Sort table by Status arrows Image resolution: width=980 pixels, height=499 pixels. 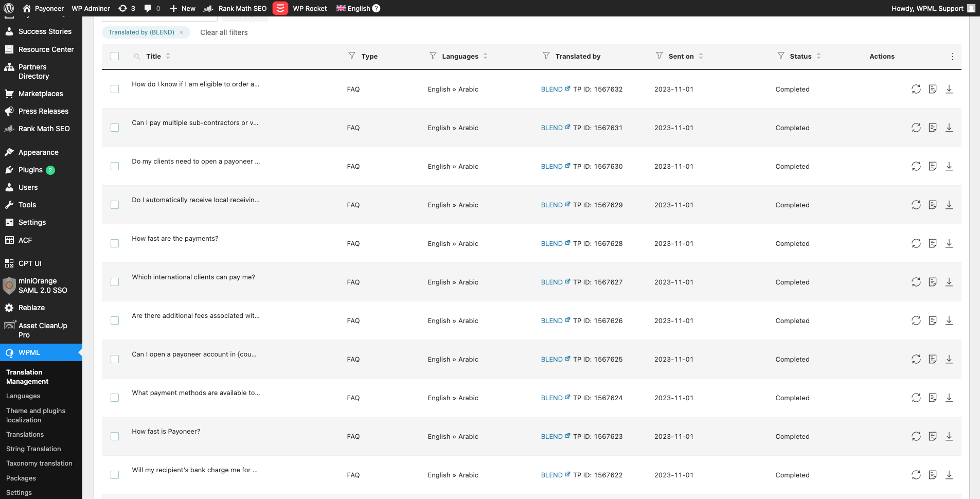[819, 56]
